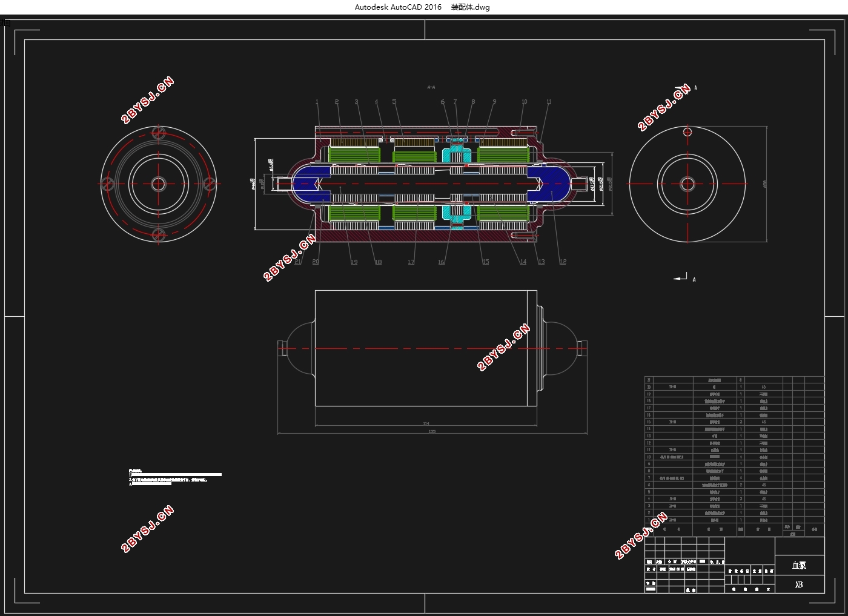Pick part balloon number 5
This screenshot has width=848, height=616.
394,102
